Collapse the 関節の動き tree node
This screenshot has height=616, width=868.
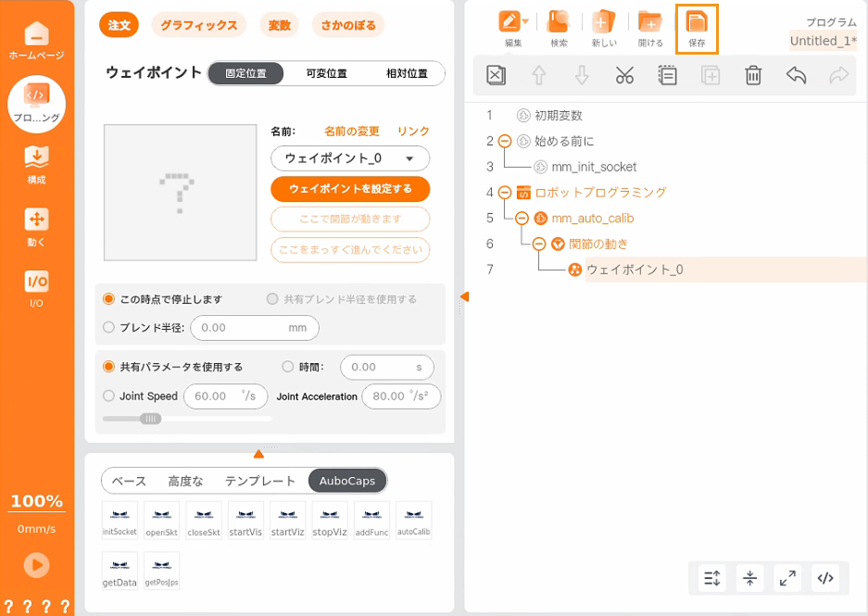539,245
